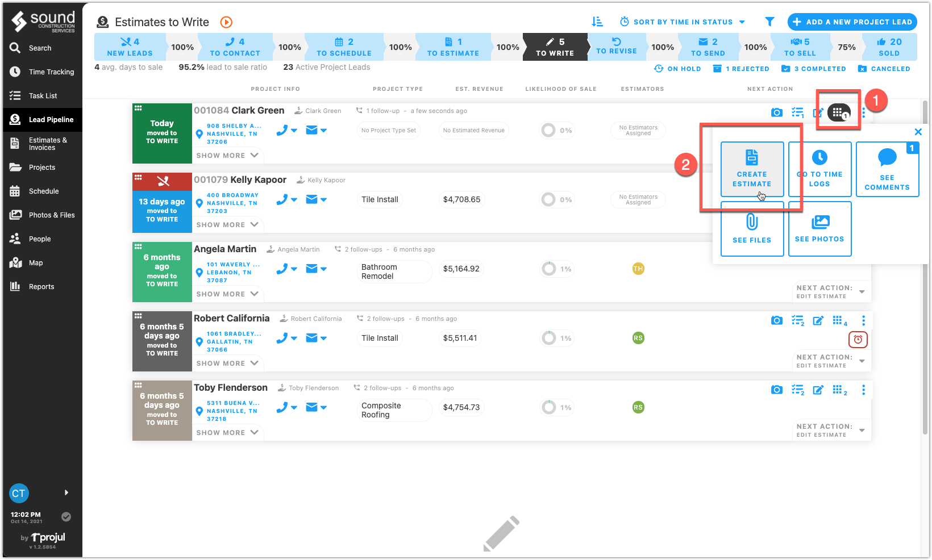Click the camera icon on Clark Green's row
This screenshot has width=932, height=560.
click(x=777, y=112)
